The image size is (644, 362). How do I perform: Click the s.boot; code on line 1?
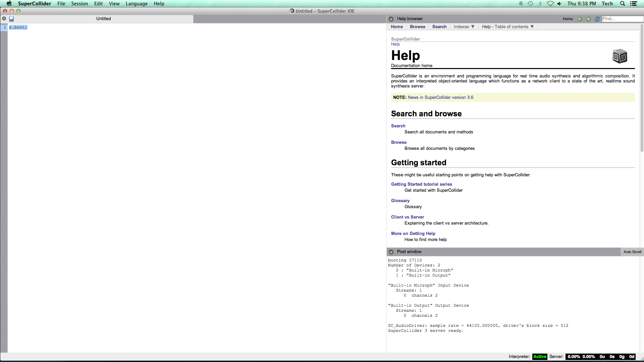18,27
